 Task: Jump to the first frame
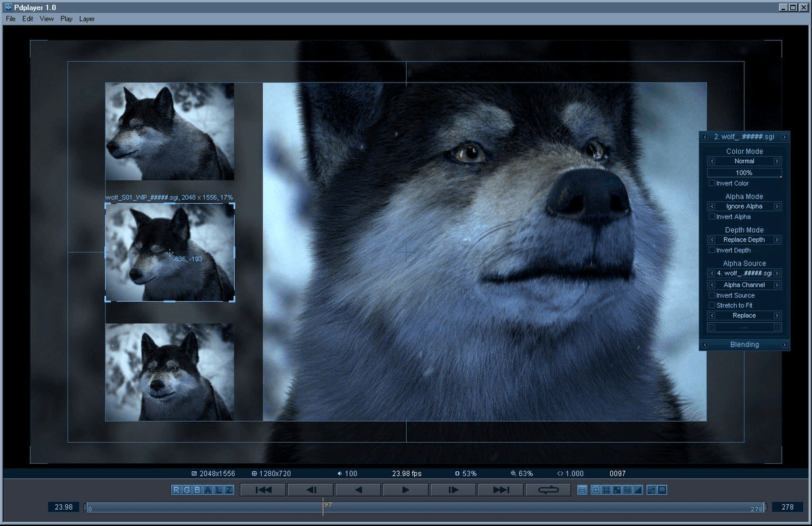(x=263, y=490)
